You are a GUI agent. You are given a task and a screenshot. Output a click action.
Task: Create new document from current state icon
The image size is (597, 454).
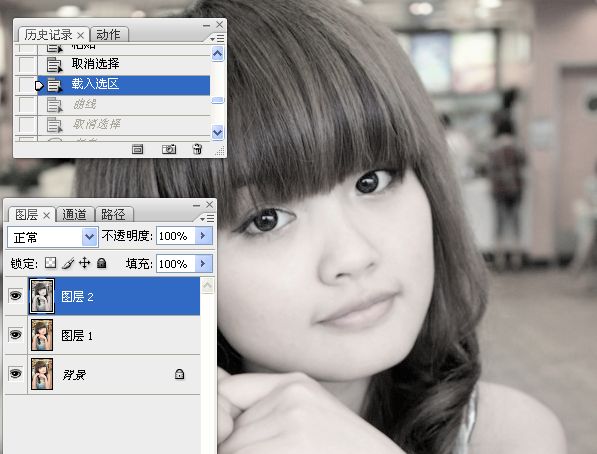(x=137, y=149)
